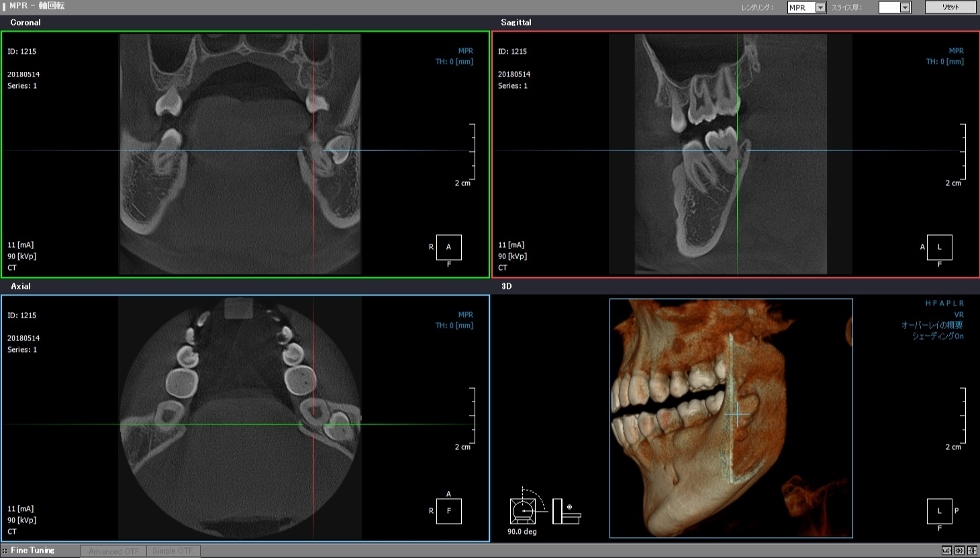Click the VR label in 3D view

[959, 314]
